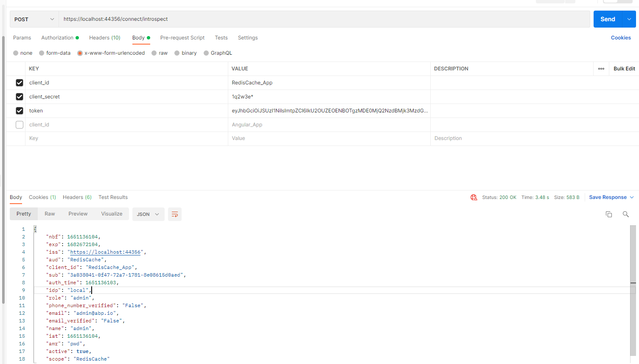
Task: Open search in the response body
Action: point(625,214)
